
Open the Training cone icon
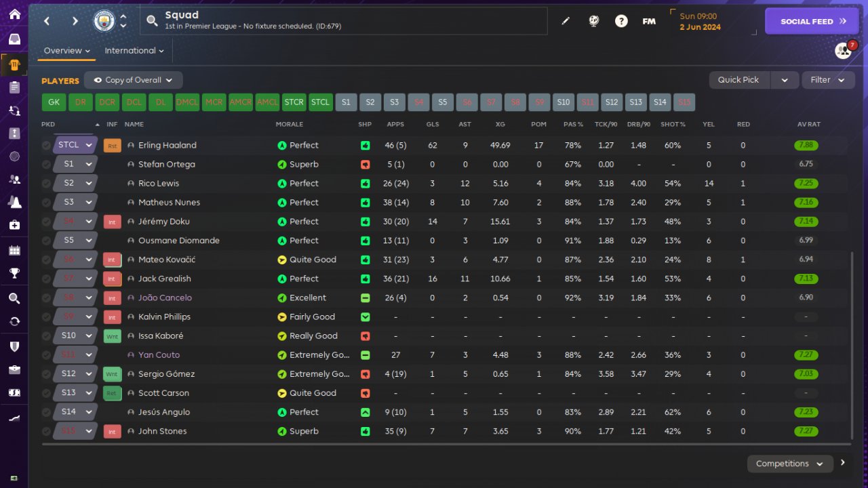click(14, 201)
